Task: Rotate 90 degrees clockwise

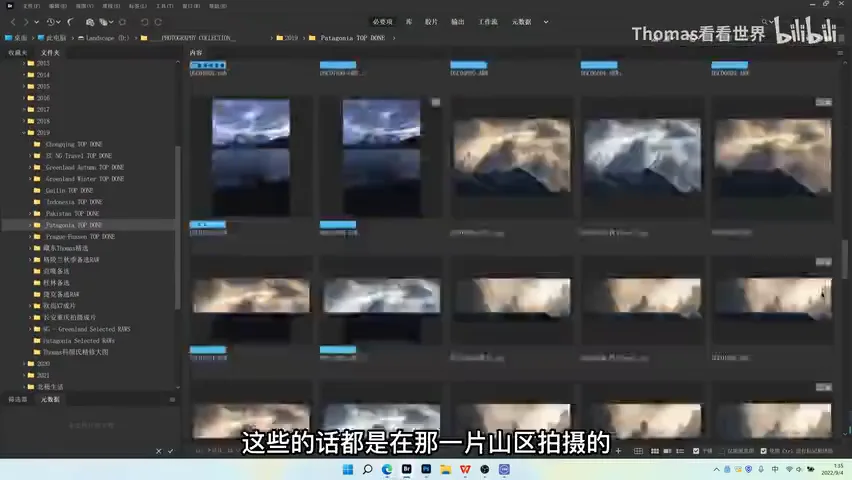Action: 158,22
